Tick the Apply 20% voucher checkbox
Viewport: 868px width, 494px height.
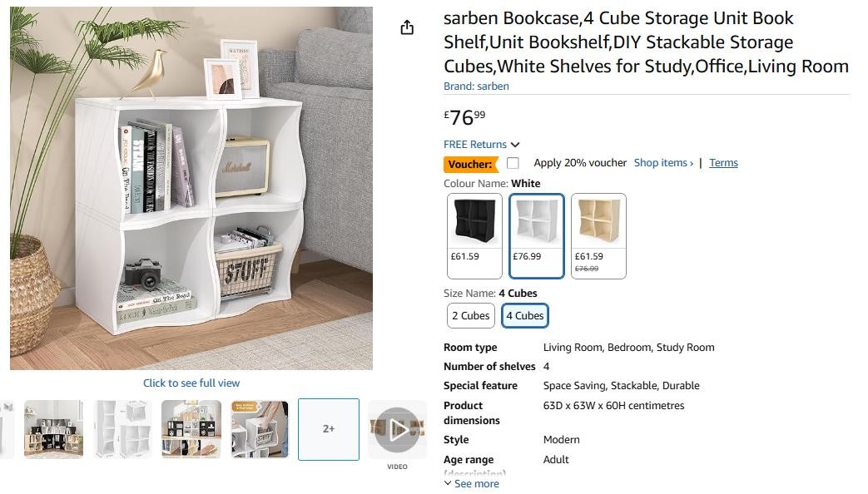513,163
